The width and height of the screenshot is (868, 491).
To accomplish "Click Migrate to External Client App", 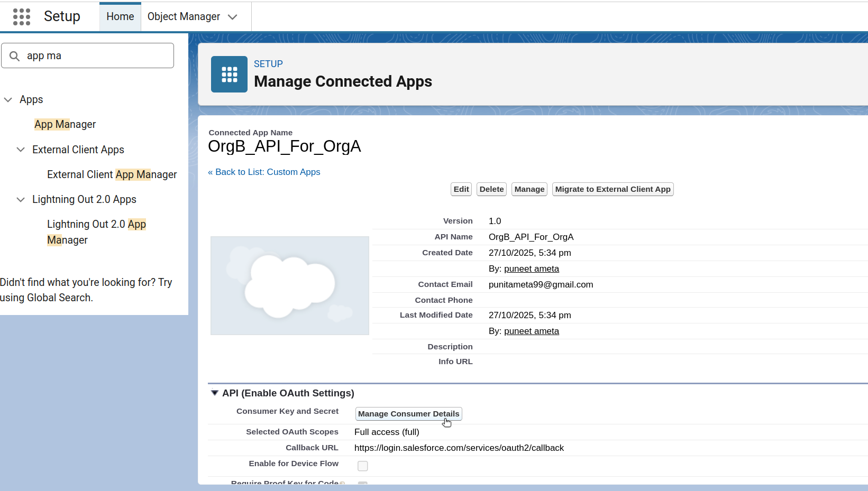I will click(x=612, y=189).
